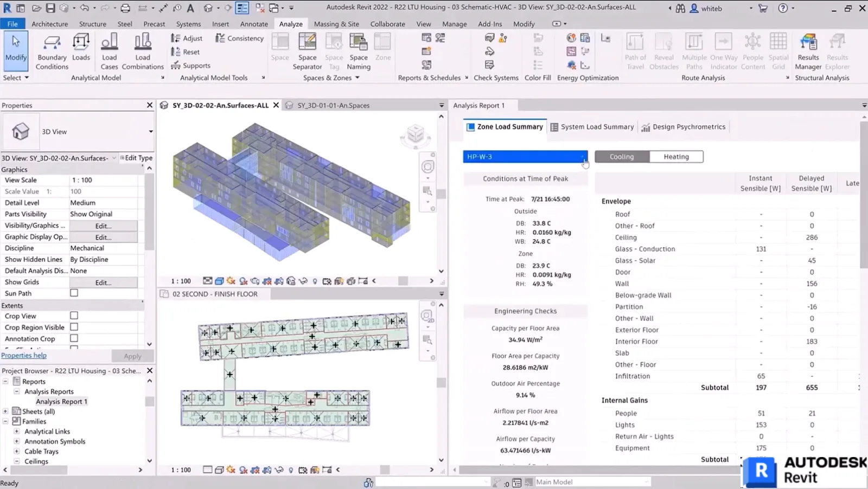The height and width of the screenshot is (489, 868).
Task: Select the Space Separator tool
Action: (x=307, y=52)
